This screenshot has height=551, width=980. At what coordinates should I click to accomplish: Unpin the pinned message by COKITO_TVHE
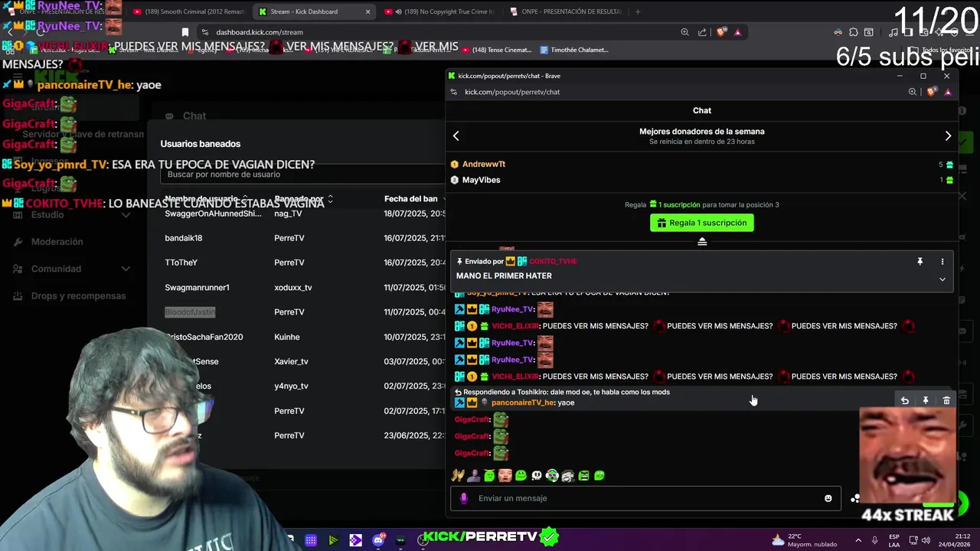920,262
